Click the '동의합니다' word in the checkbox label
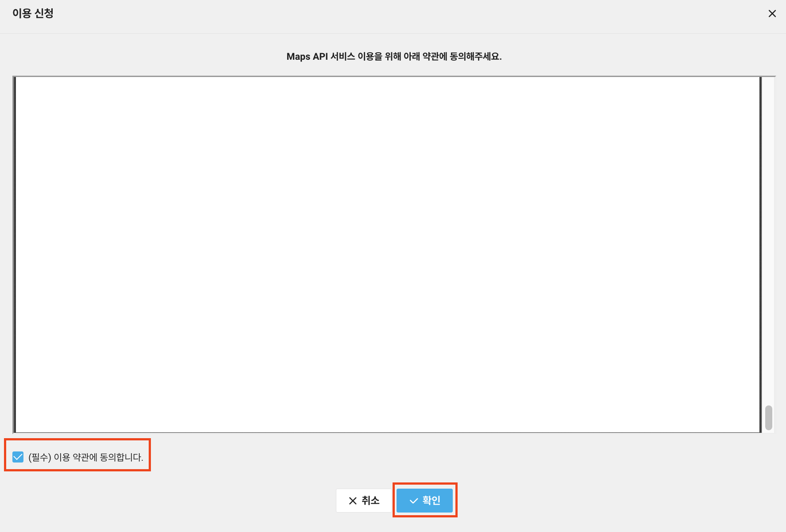Image resolution: width=786 pixels, height=532 pixels. coord(121,457)
